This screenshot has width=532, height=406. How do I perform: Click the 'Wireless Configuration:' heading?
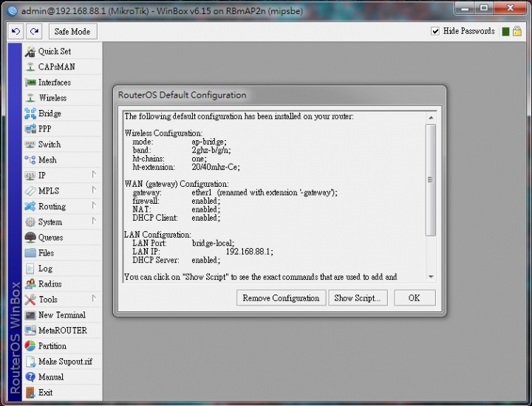pyautogui.click(x=163, y=133)
